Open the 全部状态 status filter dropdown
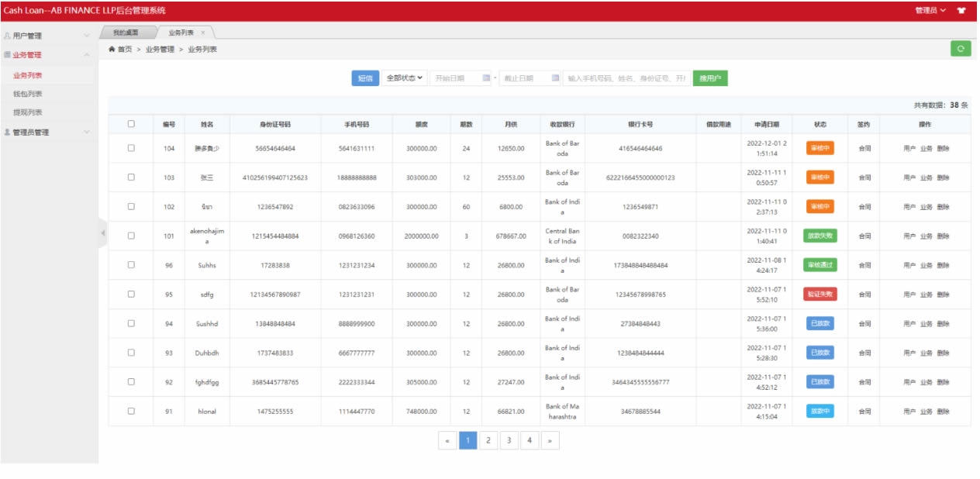The height and width of the screenshot is (479, 980). (x=404, y=78)
